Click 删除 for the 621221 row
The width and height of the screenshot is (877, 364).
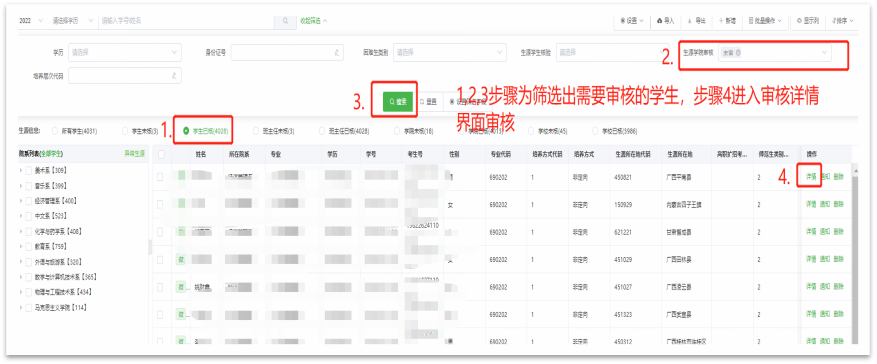click(838, 231)
